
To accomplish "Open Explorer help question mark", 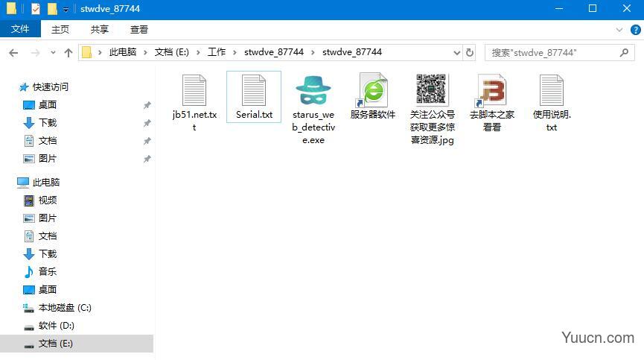I will [635, 30].
